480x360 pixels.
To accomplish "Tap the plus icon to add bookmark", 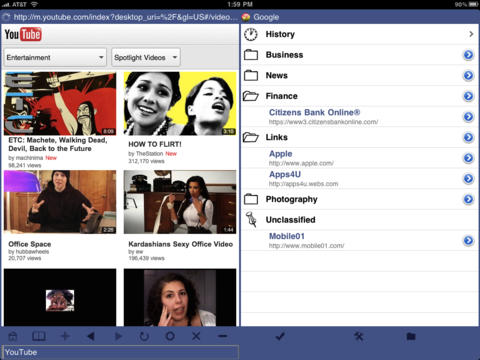I will click(65, 336).
